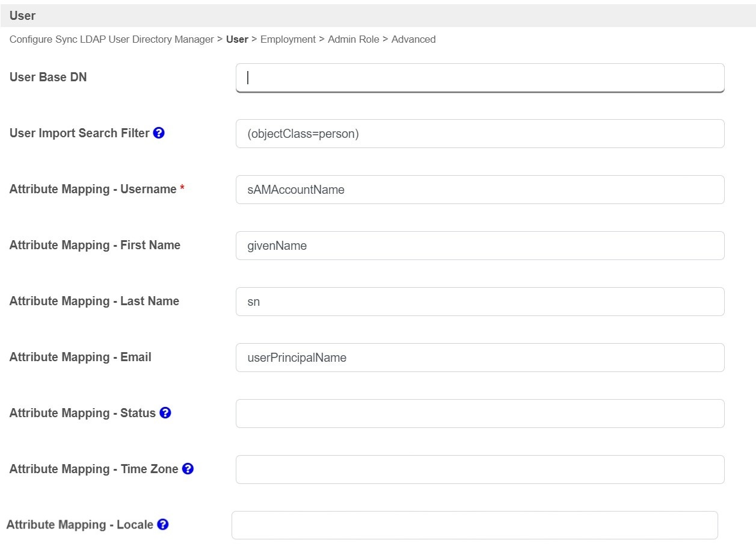Click the User section header bar
The image size is (756, 555).
(x=378, y=16)
